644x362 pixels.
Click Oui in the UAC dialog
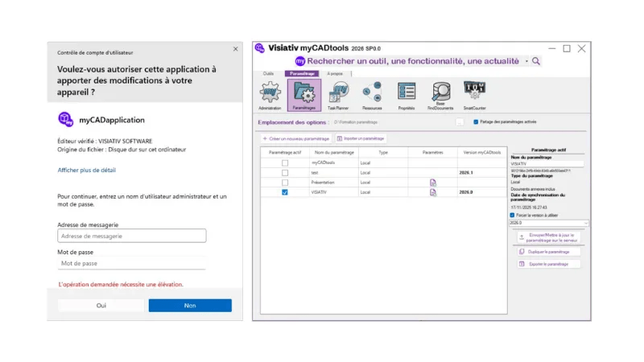point(101,306)
